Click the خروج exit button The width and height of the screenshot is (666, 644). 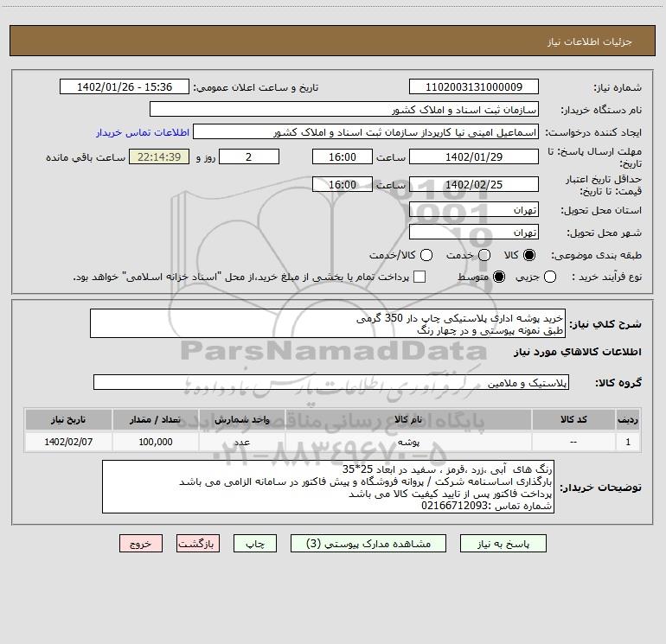141,544
